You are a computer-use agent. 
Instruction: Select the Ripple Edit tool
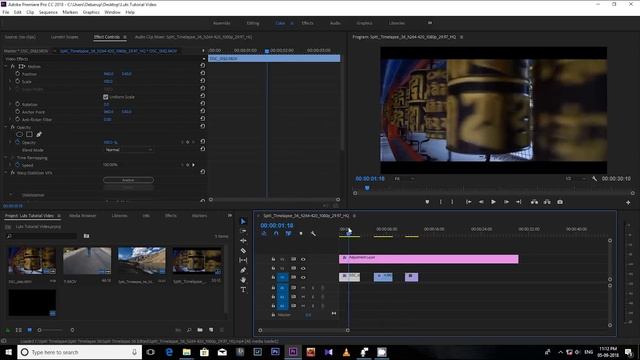point(243,241)
